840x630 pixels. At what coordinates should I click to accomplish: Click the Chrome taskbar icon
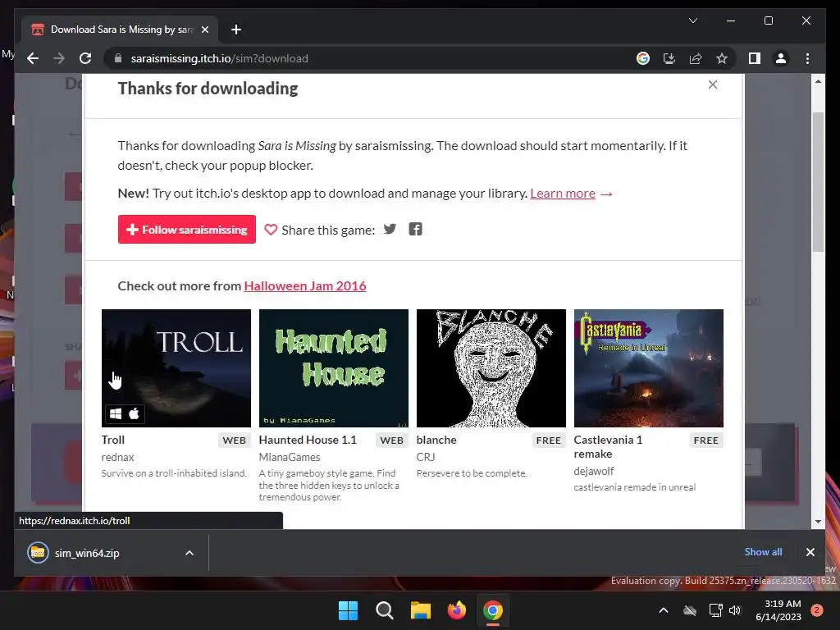[x=493, y=610]
